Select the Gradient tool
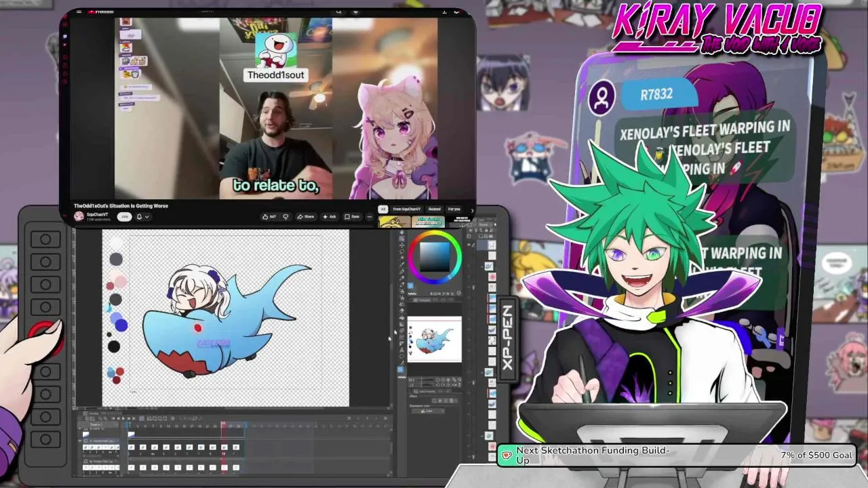The image size is (868, 488). tap(401, 324)
